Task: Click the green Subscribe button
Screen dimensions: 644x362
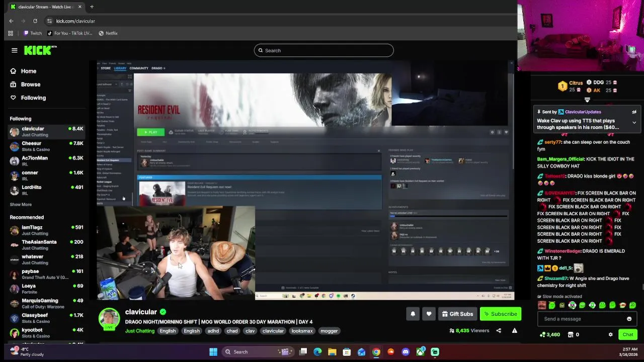Action: click(501, 314)
